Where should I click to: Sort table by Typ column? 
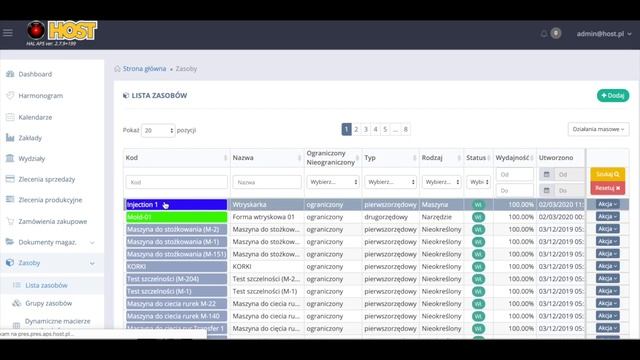(390, 158)
